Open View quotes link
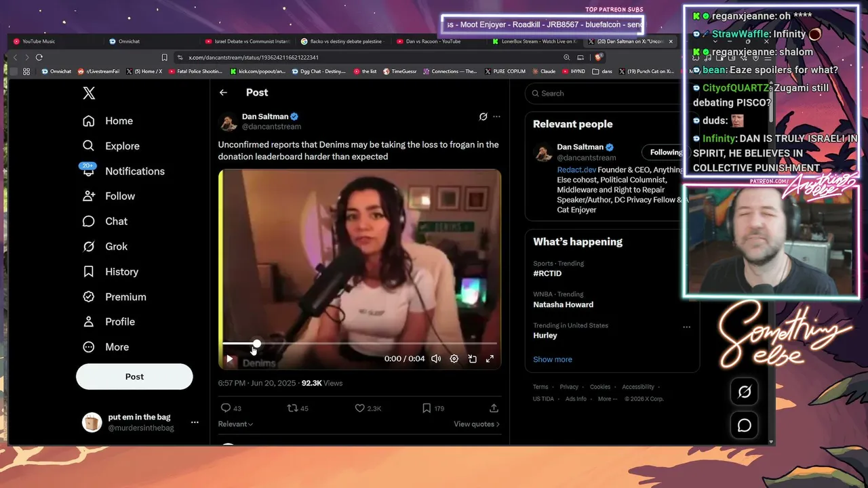The height and width of the screenshot is (488, 868). (477, 424)
